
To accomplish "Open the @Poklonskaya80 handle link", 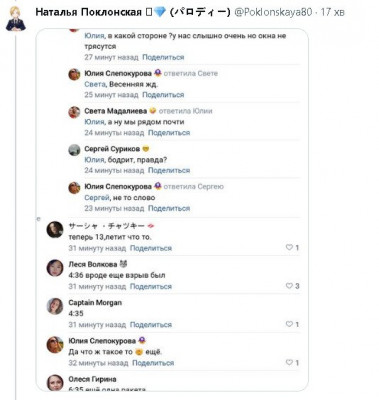I will (273, 13).
